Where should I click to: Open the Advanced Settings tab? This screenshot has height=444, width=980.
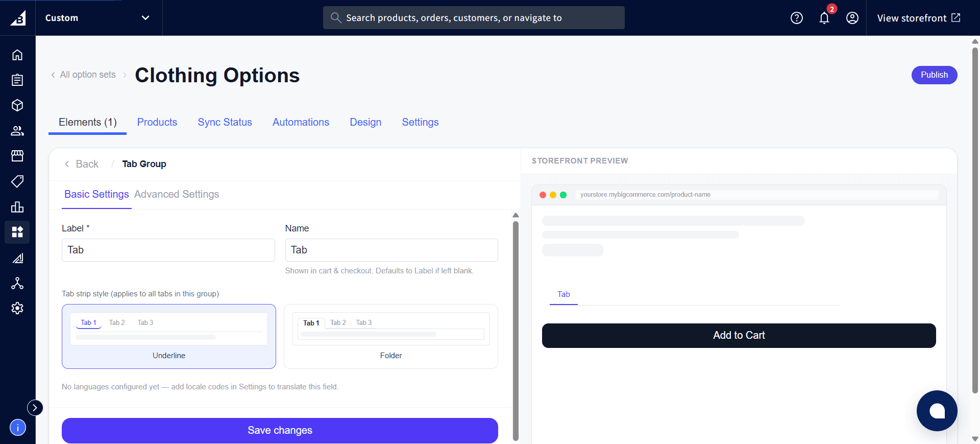[x=177, y=194]
